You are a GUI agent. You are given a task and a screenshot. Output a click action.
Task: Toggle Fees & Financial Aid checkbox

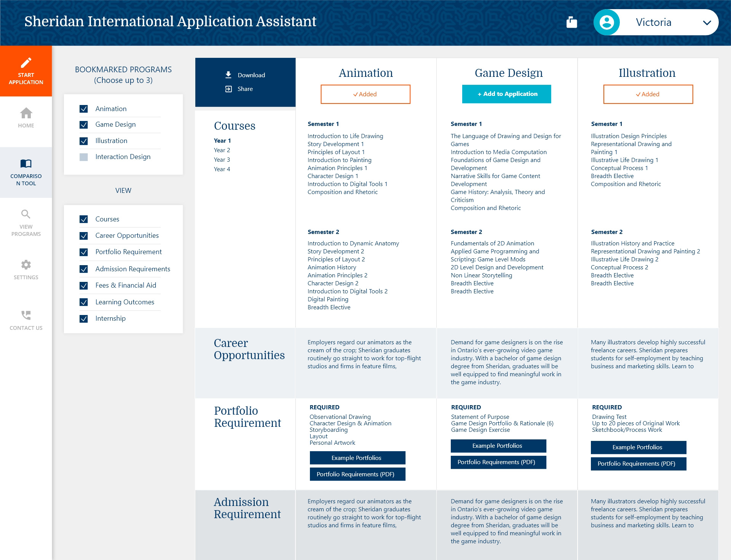tap(84, 286)
